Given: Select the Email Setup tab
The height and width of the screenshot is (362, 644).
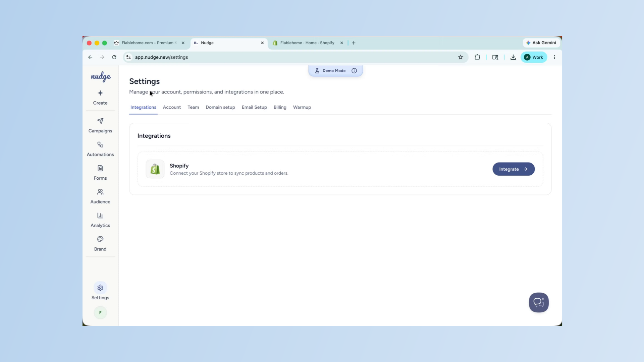Looking at the screenshot, I should point(254,107).
